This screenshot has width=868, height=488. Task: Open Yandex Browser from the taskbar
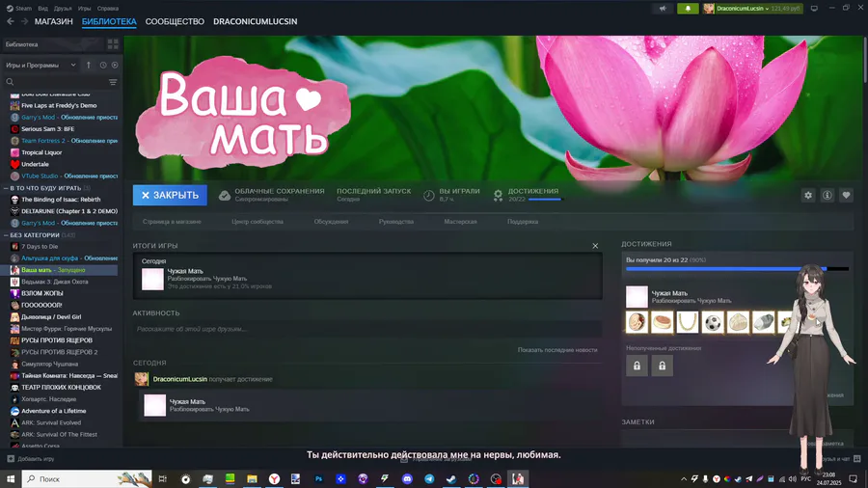[274, 478]
